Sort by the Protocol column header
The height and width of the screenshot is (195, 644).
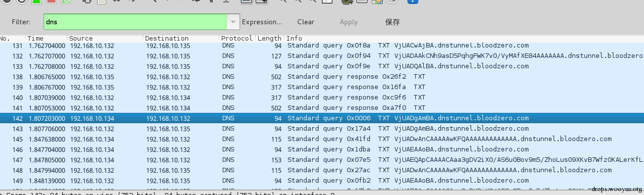click(238, 38)
